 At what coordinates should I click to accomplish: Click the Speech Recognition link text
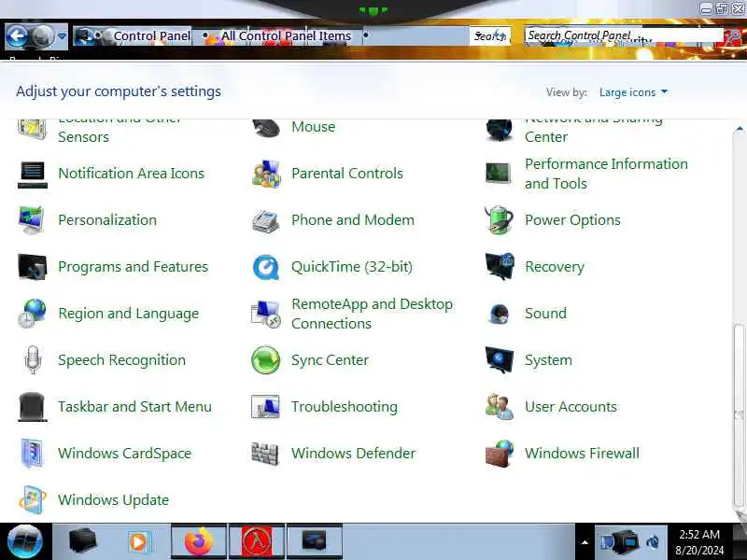[122, 360]
